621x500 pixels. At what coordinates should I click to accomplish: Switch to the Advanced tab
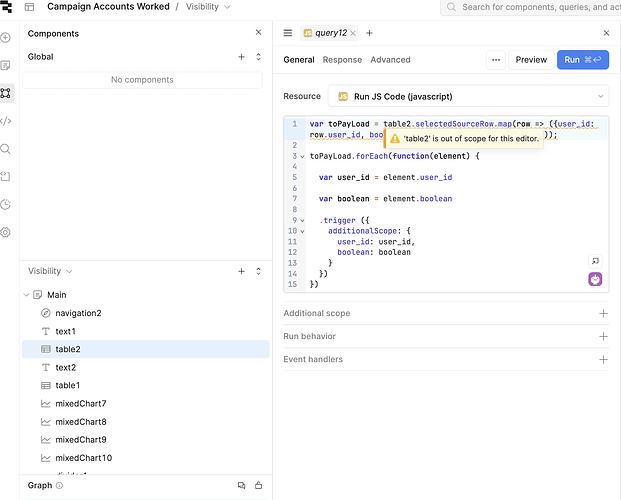pos(390,60)
